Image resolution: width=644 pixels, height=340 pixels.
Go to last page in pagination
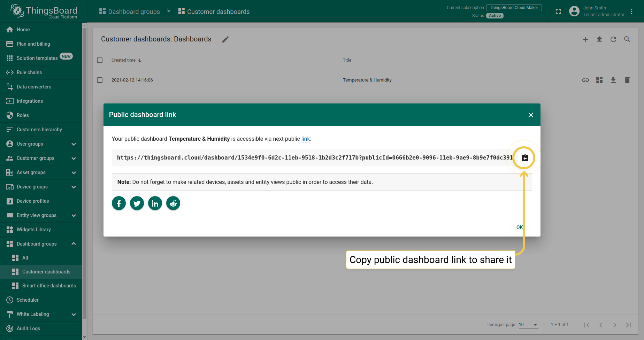629,325
